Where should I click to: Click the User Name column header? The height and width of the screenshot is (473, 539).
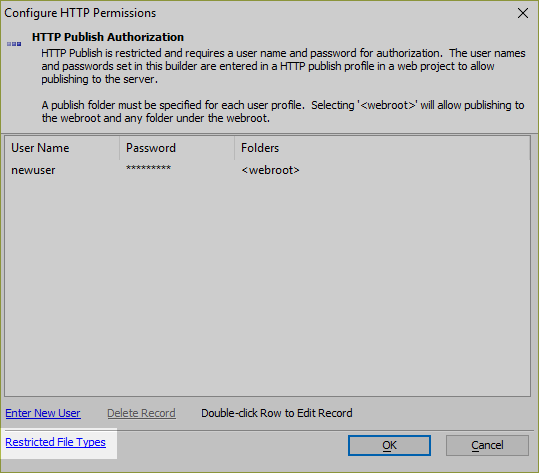(x=62, y=148)
